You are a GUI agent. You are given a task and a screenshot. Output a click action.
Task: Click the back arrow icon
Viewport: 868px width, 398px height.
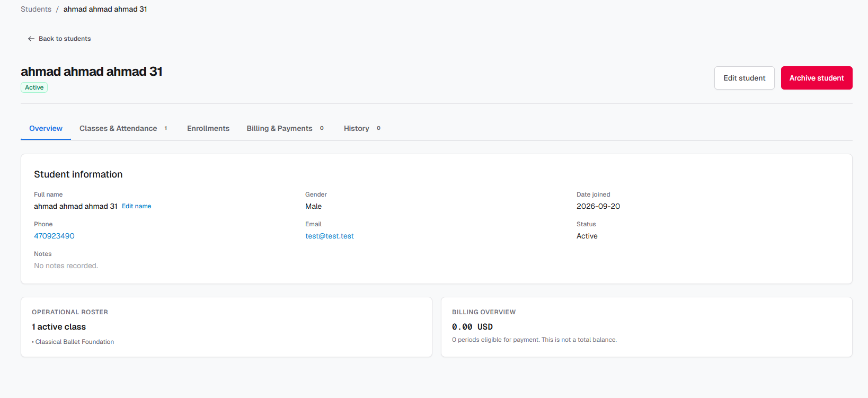click(x=31, y=39)
